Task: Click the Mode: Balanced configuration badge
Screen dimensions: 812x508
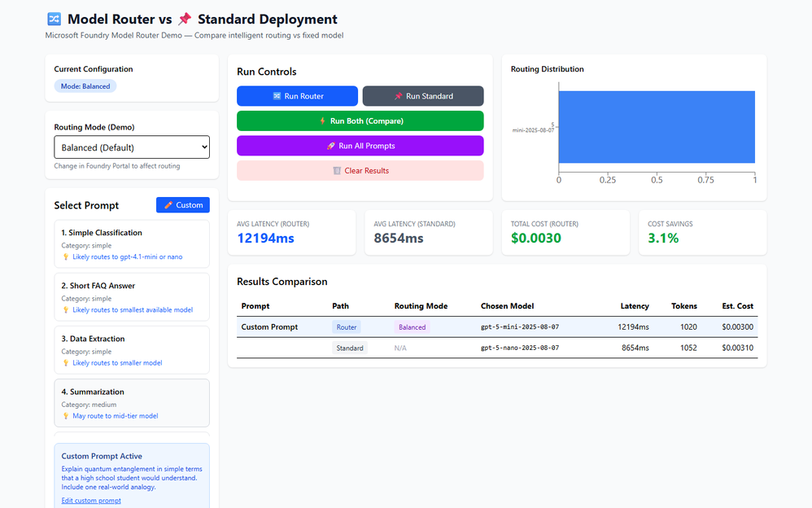Action: [x=85, y=86]
